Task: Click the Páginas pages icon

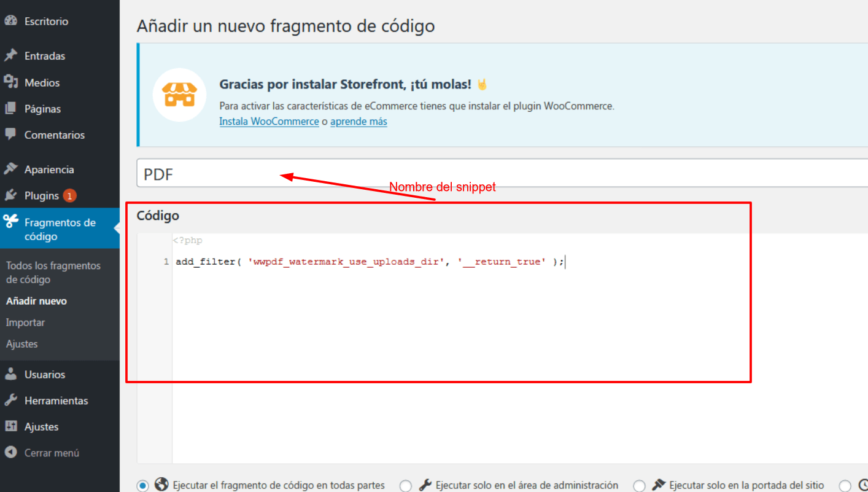Action: pyautogui.click(x=10, y=109)
